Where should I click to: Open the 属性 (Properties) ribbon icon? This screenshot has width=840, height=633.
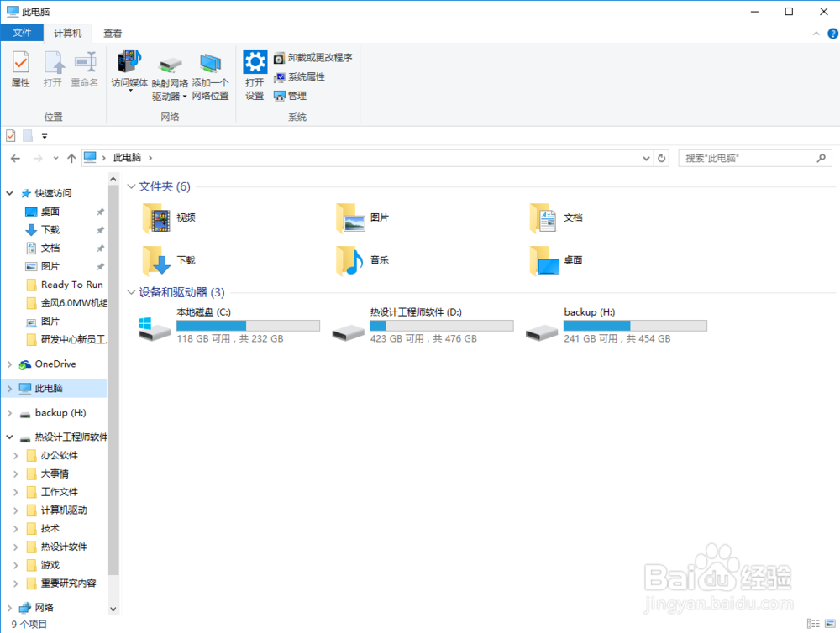coord(19,70)
